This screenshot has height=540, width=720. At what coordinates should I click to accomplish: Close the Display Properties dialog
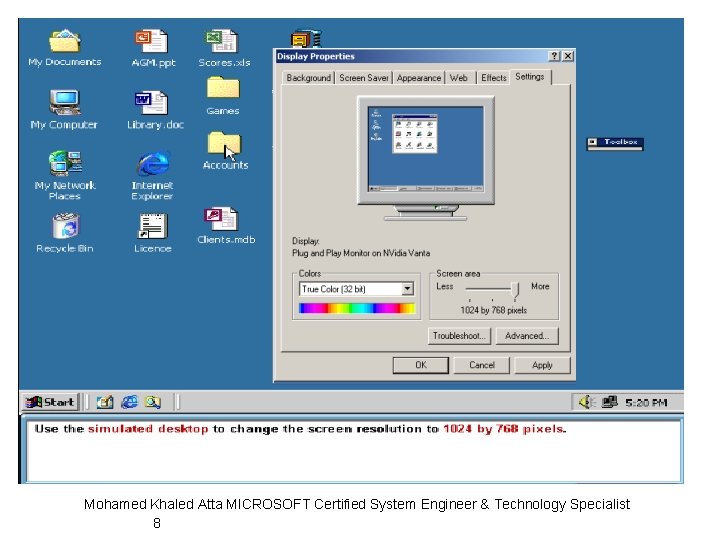(x=568, y=56)
